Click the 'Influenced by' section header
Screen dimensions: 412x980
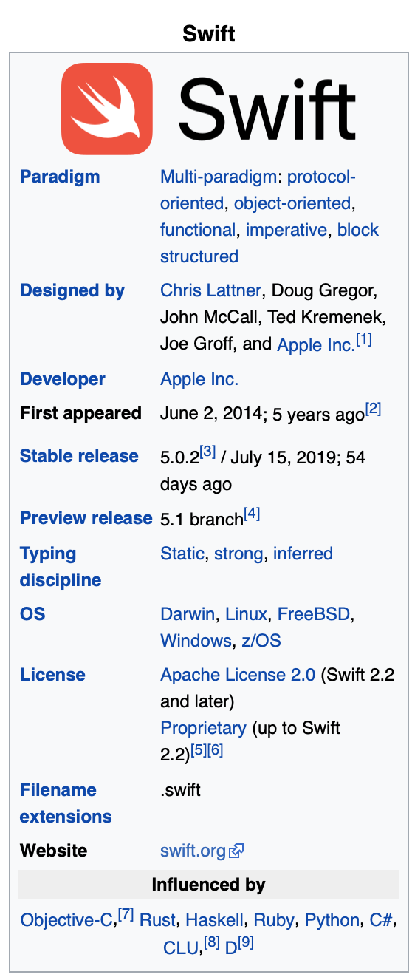209,885
